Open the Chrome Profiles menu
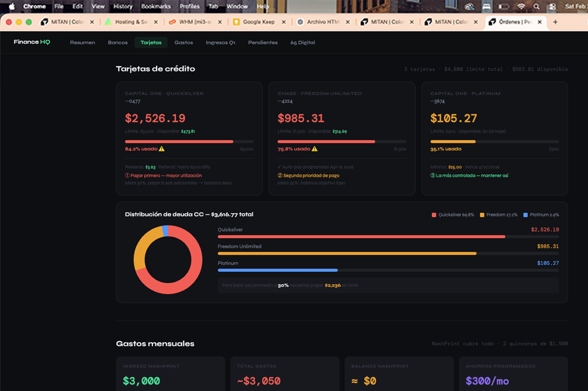Image resolution: width=588 pixels, height=391 pixels. (x=190, y=6)
